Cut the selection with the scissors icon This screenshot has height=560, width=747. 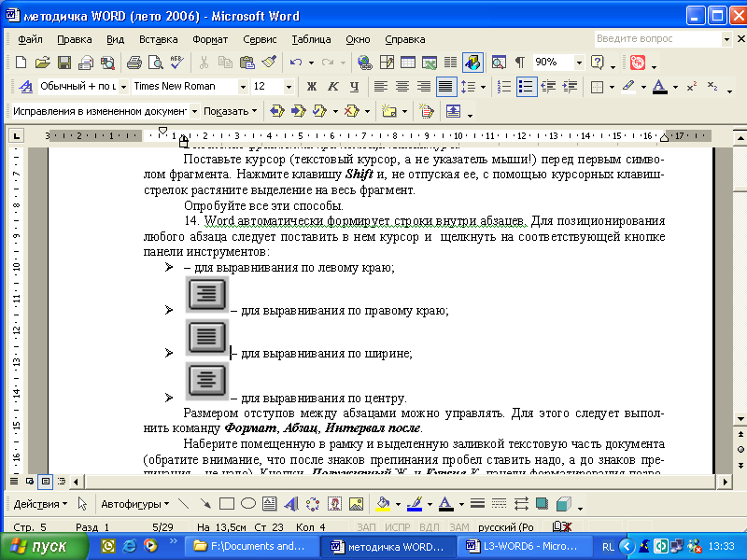[x=204, y=63]
